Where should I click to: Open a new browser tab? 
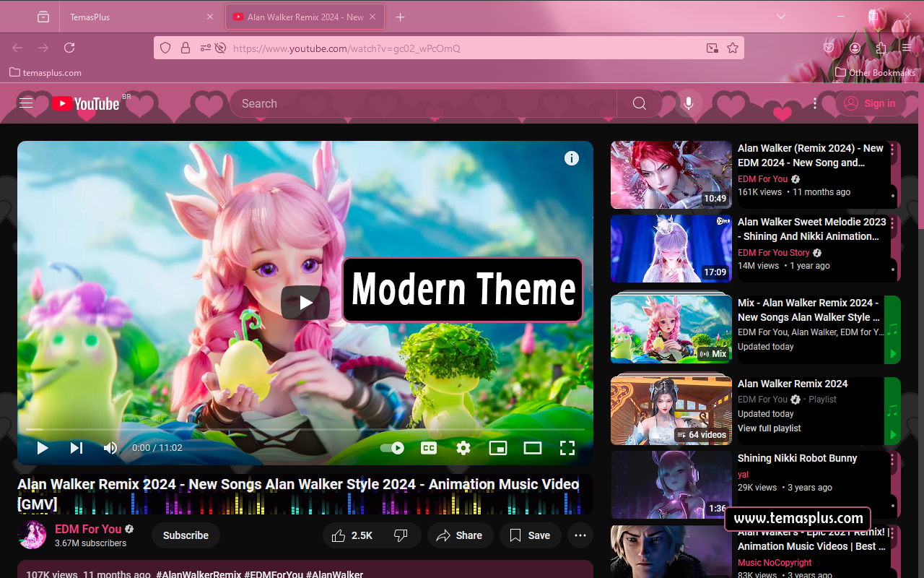[x=401, y=17]
